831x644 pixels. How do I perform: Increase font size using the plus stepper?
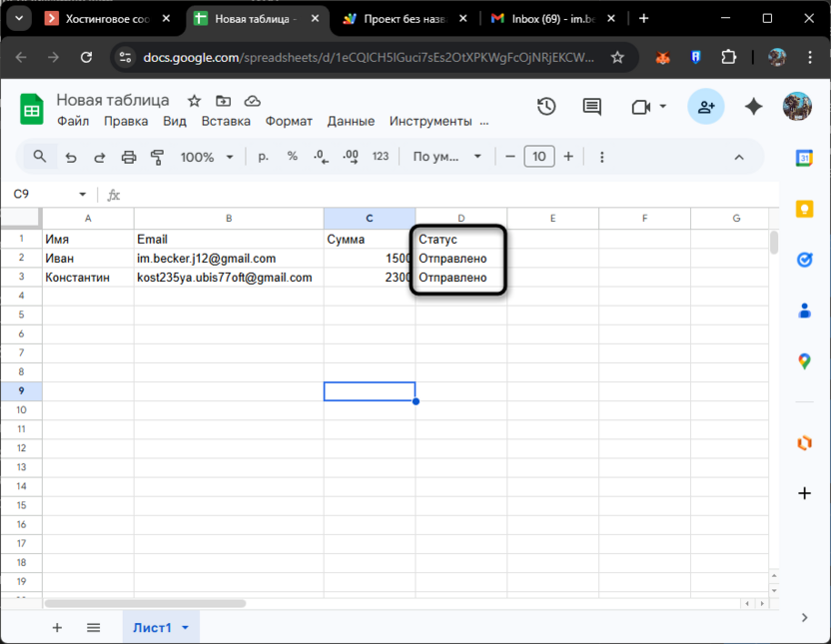coord(568,157)
